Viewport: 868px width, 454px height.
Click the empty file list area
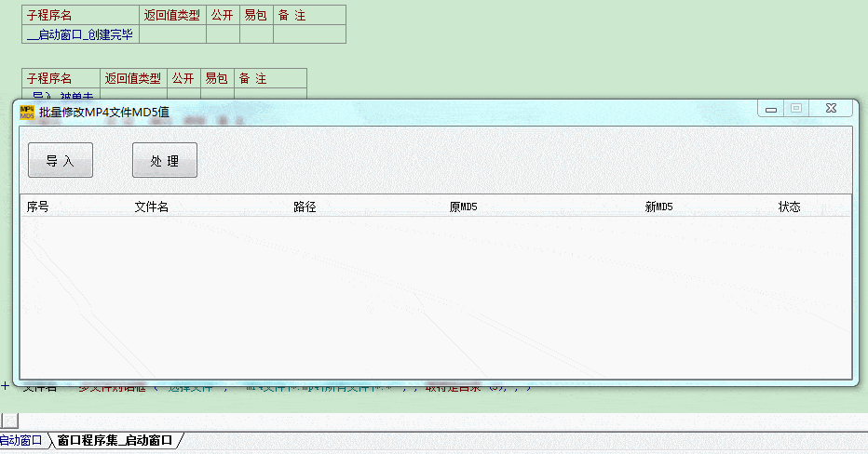coord(433,298)
